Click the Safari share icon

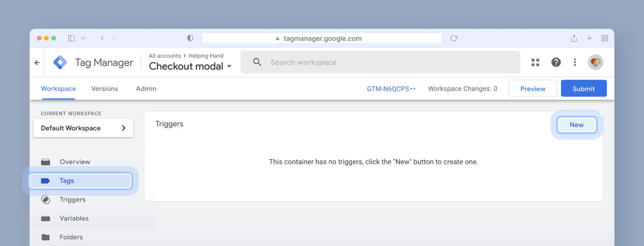[x=574, y=38]
